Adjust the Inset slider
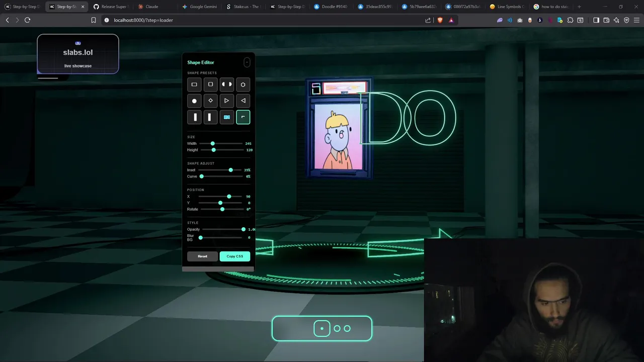The height and width of the screenshot is (362, 644). 220,170
